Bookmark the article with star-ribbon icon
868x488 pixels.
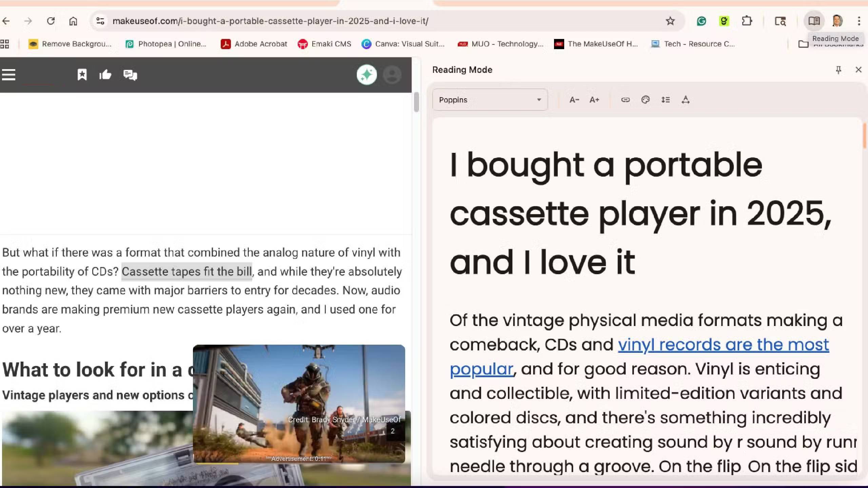[x=82, y=75]
